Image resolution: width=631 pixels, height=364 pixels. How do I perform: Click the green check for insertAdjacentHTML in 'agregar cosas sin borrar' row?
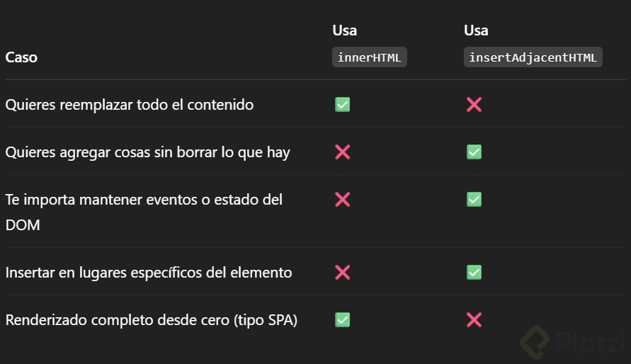pos(474,152)
